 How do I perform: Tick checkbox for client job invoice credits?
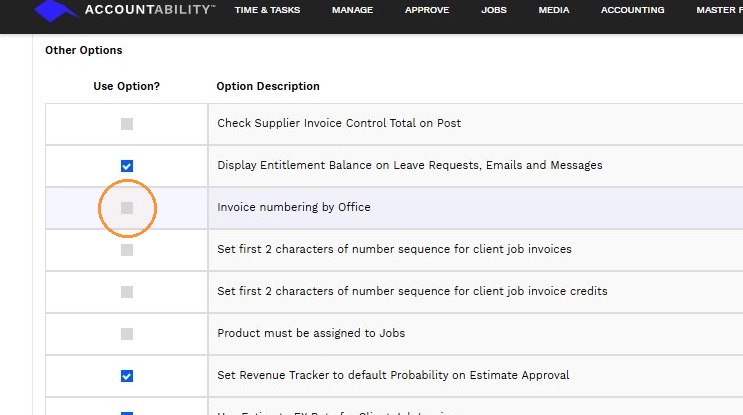pos(127,292)
